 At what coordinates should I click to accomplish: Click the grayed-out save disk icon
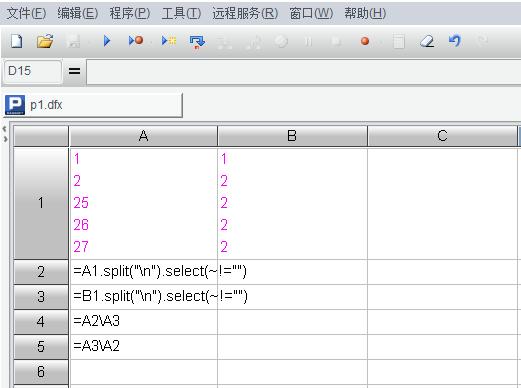coord(73,41)
